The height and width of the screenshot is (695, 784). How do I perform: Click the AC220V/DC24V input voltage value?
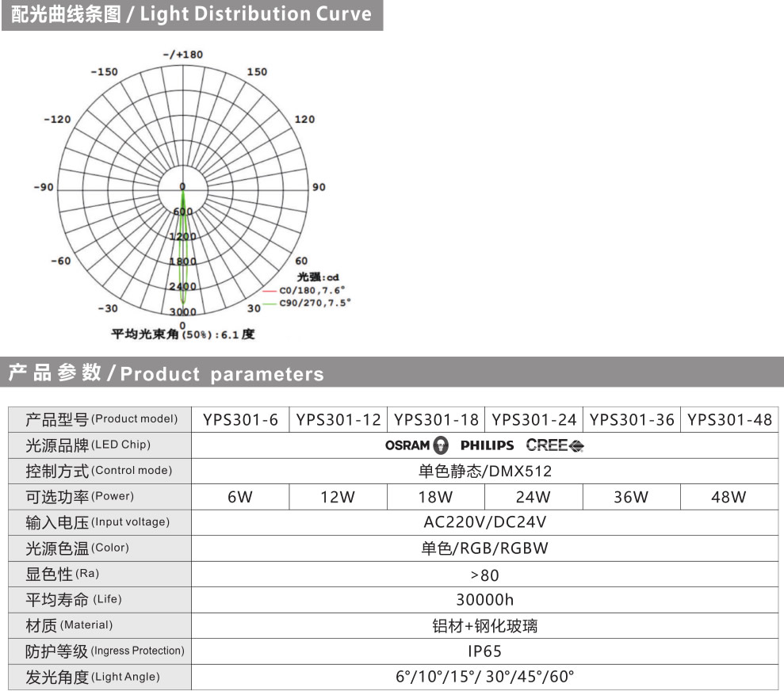[484, 522]
